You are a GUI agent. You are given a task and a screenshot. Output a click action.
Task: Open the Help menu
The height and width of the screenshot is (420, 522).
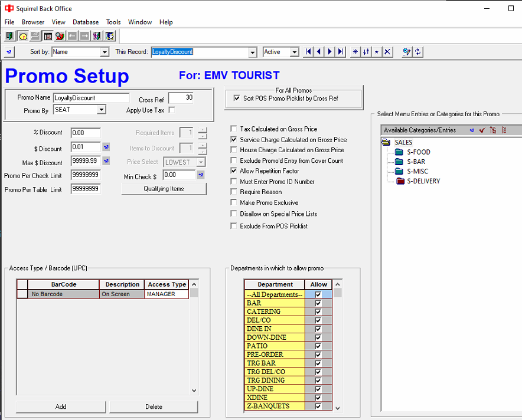tap(166, 22)
